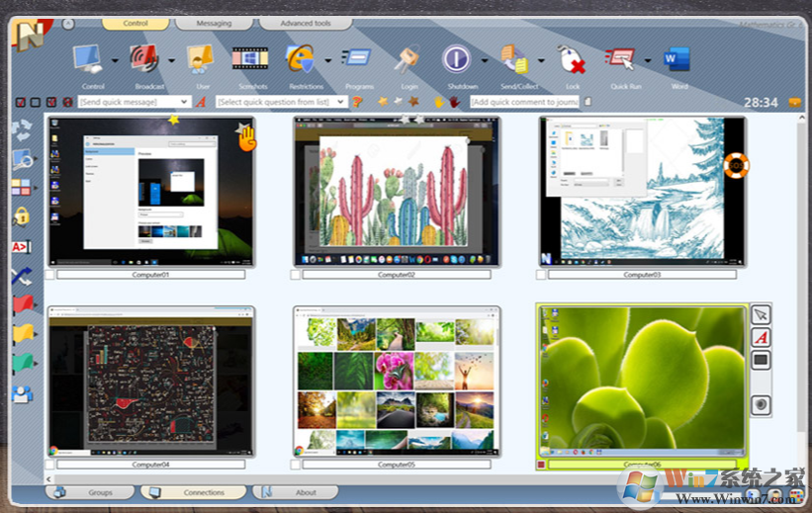Open the Screenshots film strip tool
This screenshot has width=812, height=513.
(x=249, y=59)
